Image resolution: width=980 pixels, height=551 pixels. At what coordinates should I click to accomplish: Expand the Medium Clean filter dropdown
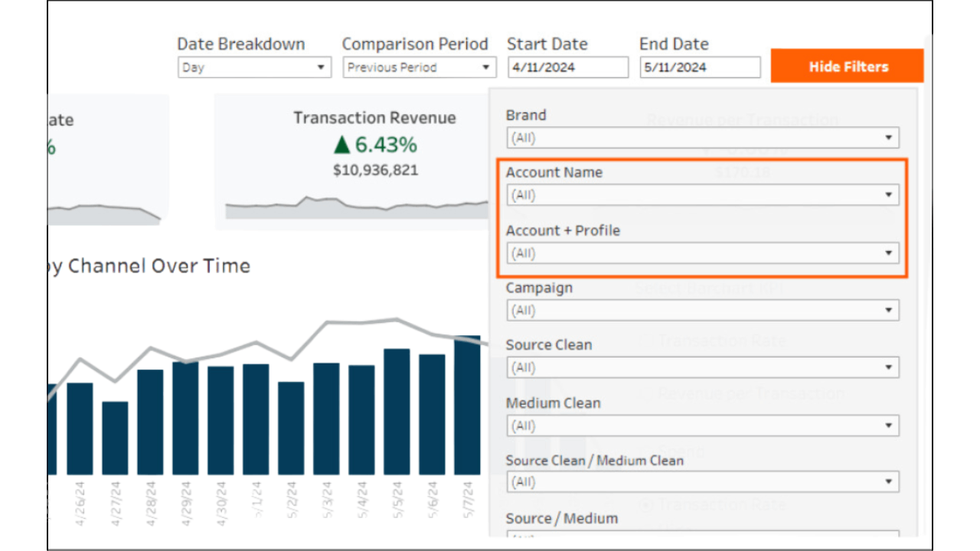point(702,425)
